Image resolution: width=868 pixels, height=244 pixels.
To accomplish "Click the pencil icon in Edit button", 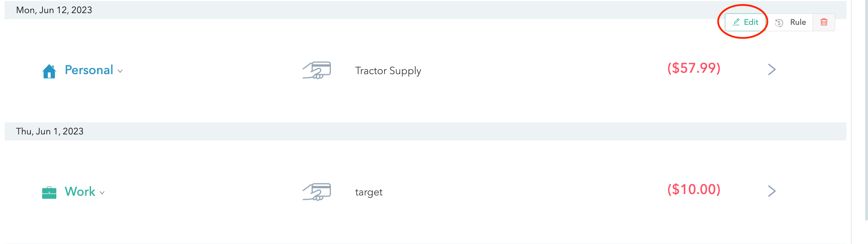I will pyautogui.click(x=736, y=22).
